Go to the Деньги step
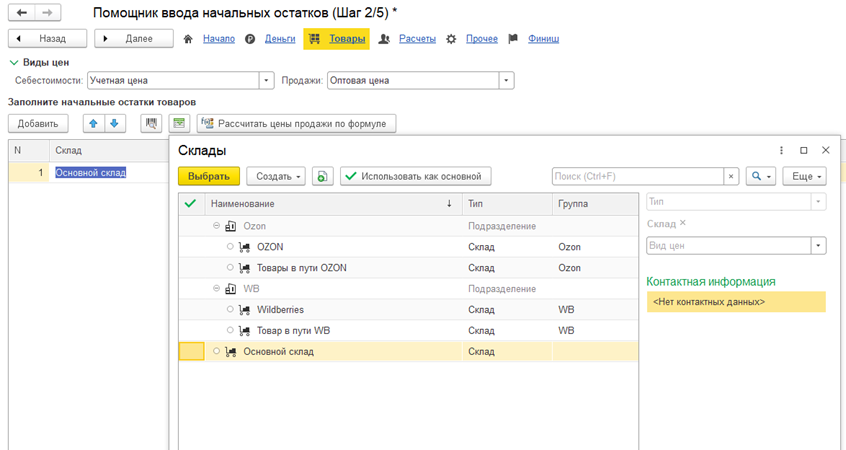846x450 pixels. coord(280,39)
